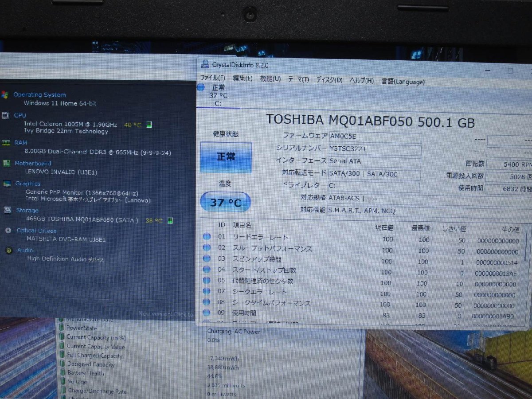
Task: Select the C: drive status tab
Action: (x=218, y=95)
